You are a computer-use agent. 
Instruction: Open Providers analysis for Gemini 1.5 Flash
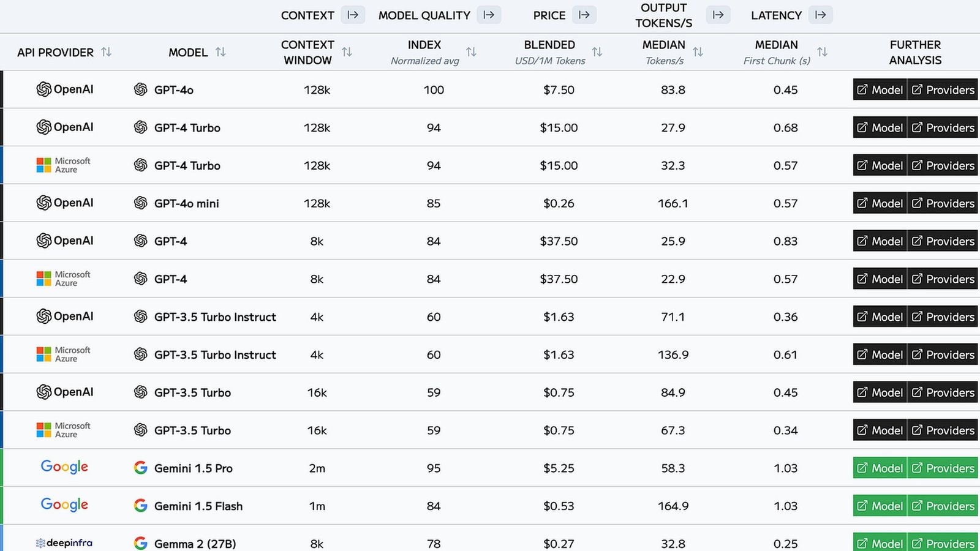coord(943,506)
